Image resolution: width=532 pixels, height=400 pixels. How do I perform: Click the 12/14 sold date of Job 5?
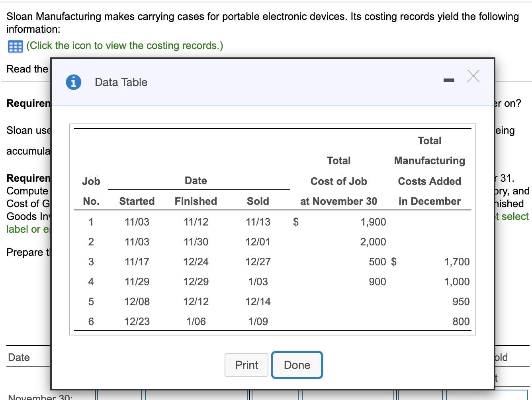(258, 302)
